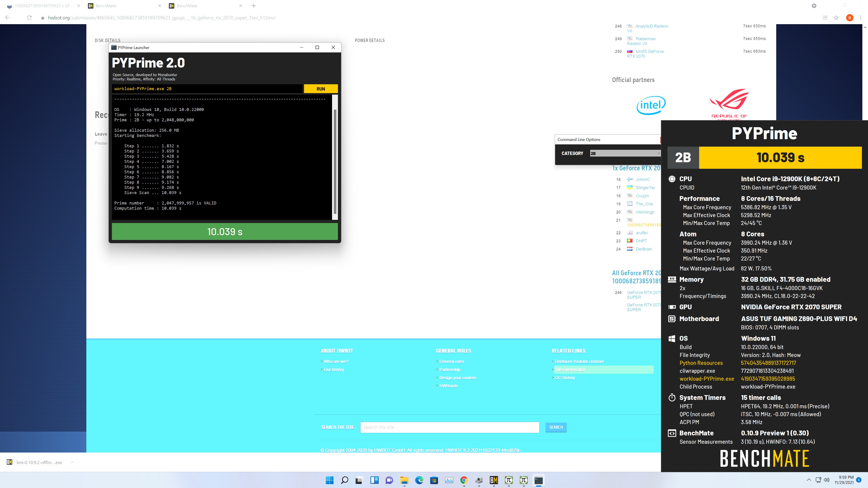Open Windows taskbar Search
Viewport: 868px width, 488px height.
344,480
